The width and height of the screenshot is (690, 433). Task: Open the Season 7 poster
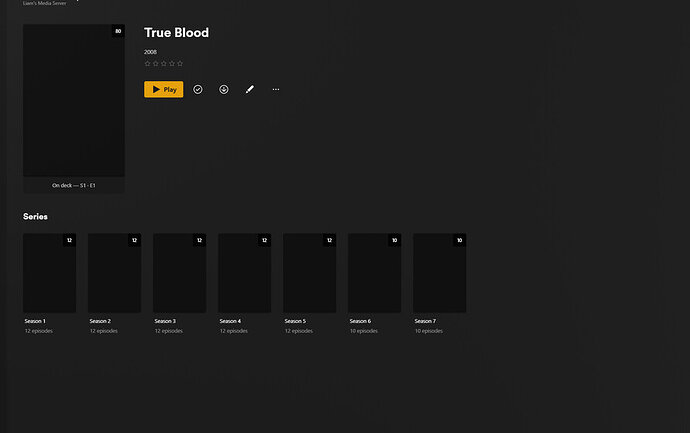(x=440, y=273)
